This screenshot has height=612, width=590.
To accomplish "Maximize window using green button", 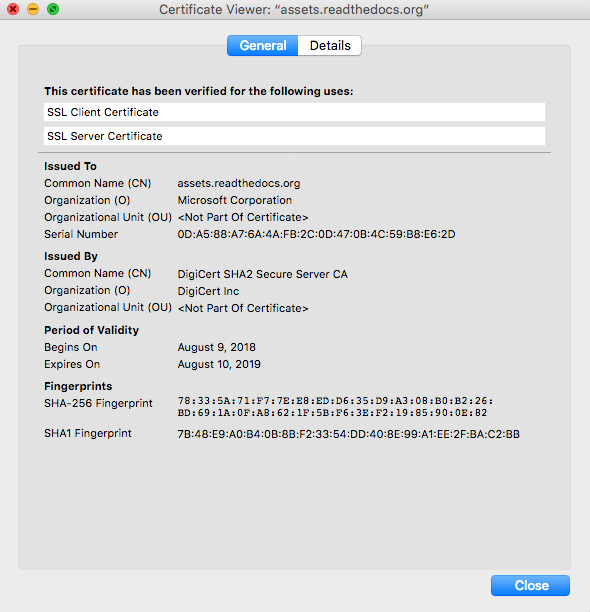I will click(53, 9).
